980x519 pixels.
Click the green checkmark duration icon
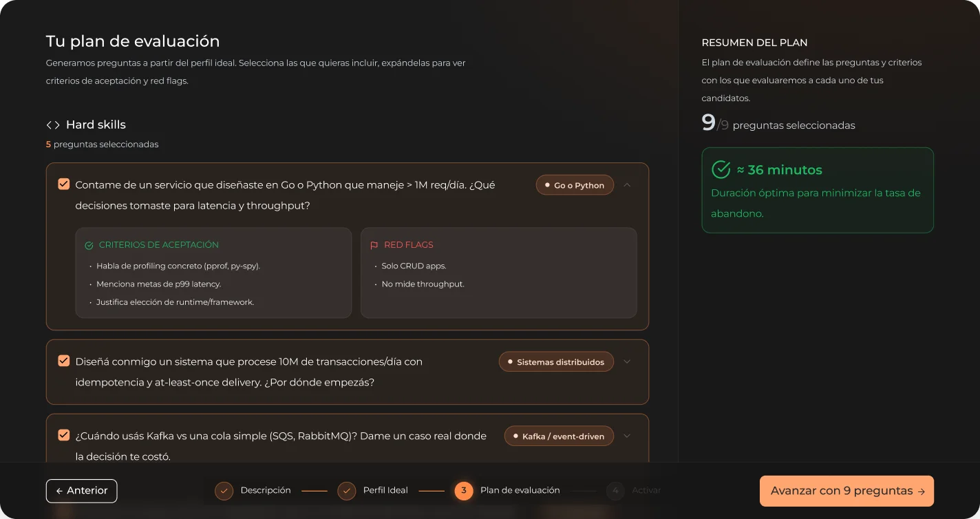click(x=721, y=169)
